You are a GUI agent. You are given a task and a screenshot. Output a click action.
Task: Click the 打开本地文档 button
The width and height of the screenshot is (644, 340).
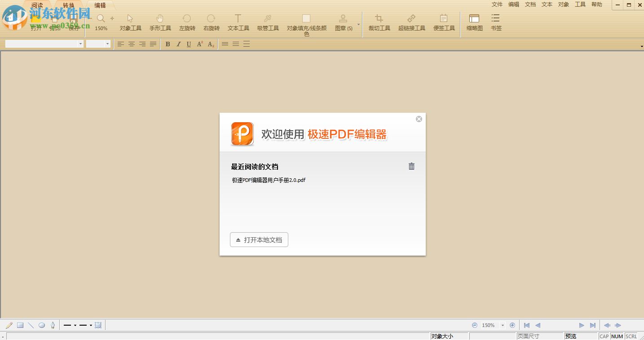(259, 240)
